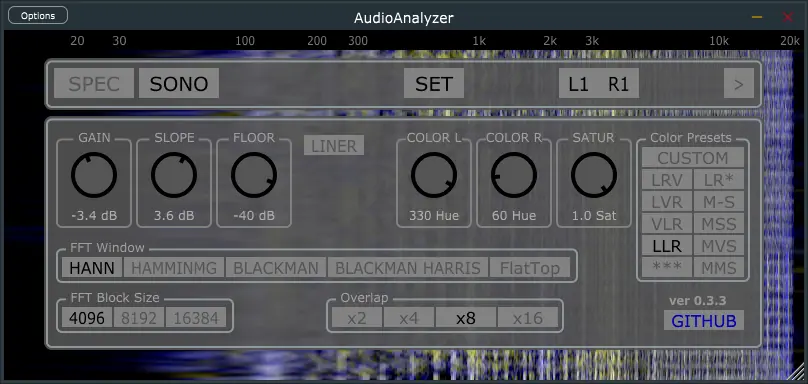The width and height of the screenshot is (808, 384).
Task: Click the 60 Hue value
Action: [x=514, y=215]
